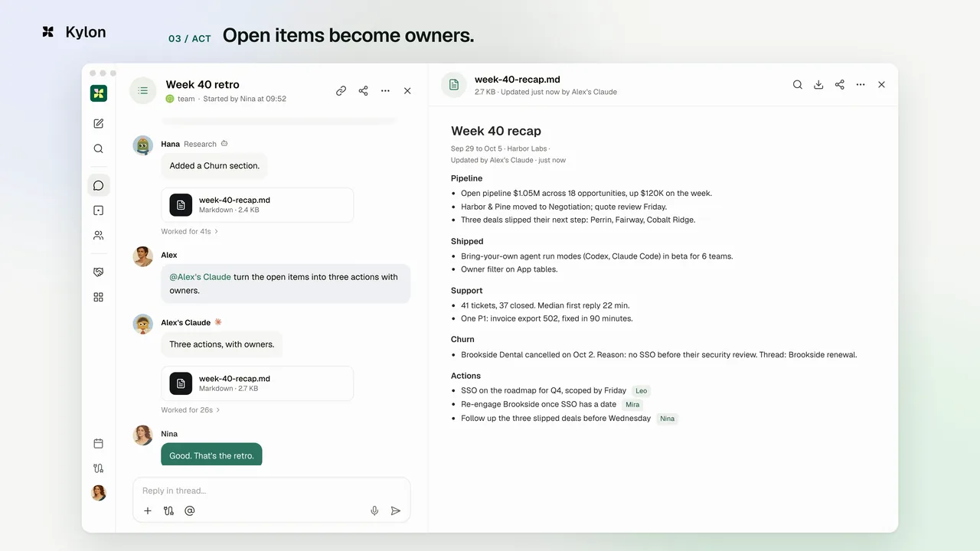Download the week-40-recap.md file

click(818, 85)
